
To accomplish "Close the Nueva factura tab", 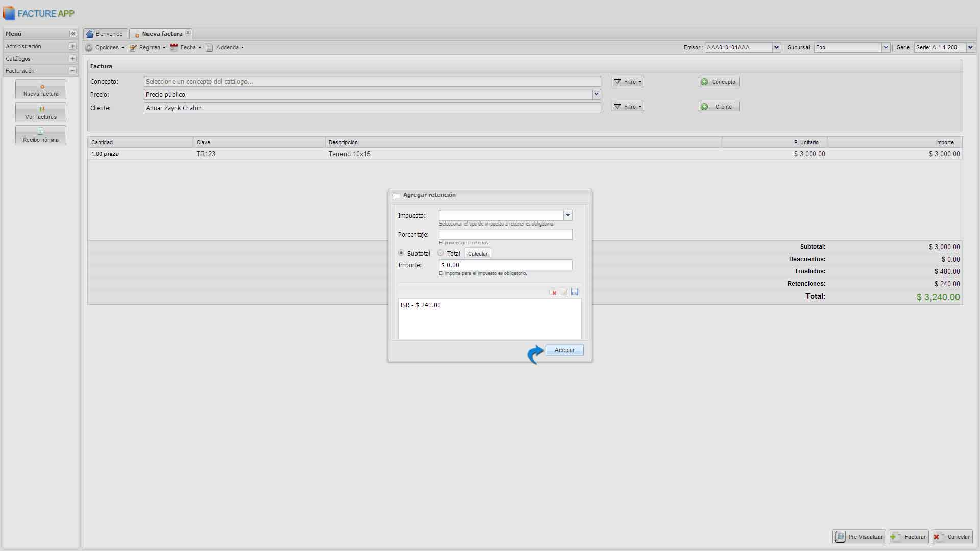I will tap(188, 33).
